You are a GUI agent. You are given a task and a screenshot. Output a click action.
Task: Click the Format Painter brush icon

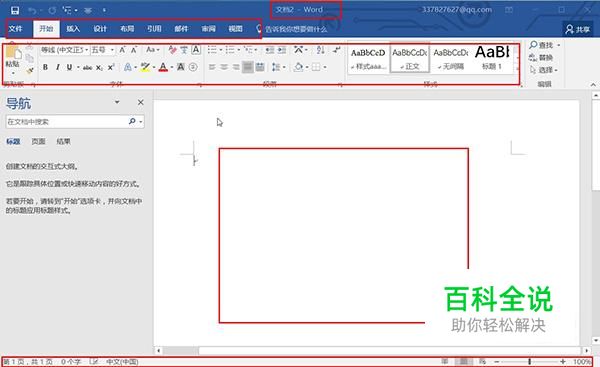pos(30,71)
